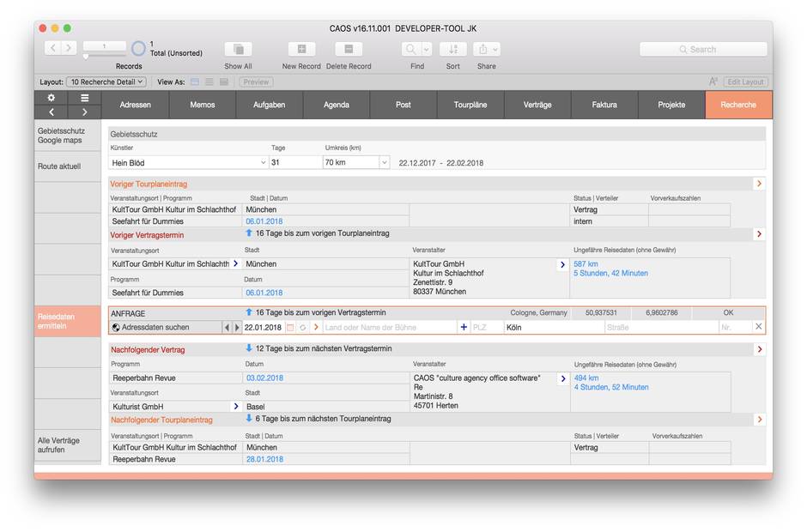This screenshot has height=532, width=807.
Task: Switch to List view icon
Action: 209,82
